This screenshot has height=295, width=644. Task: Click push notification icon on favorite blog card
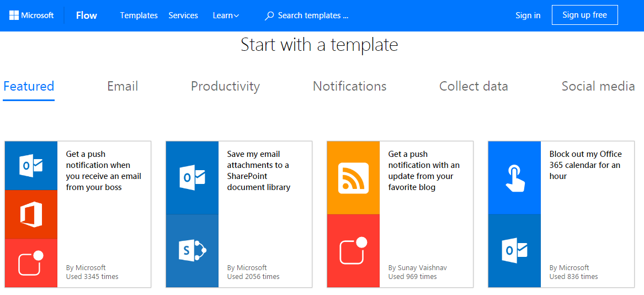353,251
